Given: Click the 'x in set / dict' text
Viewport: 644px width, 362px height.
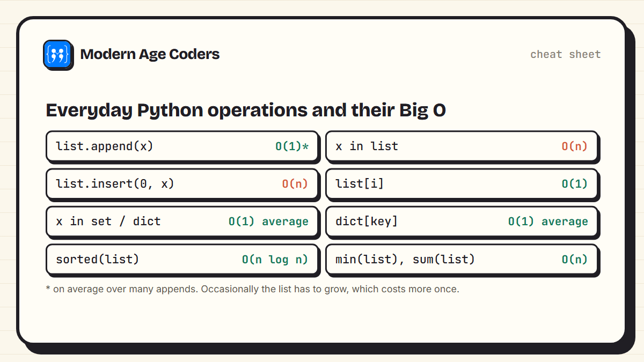Looking at the screenshot, I should coord(108,221).
